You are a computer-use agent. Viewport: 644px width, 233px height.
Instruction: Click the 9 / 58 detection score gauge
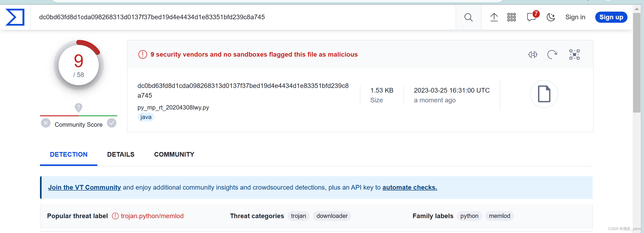coord(79,65)
